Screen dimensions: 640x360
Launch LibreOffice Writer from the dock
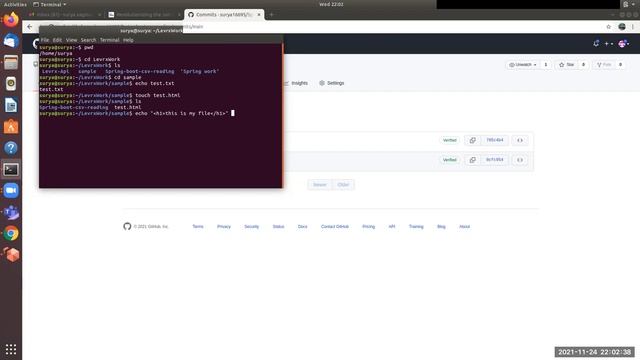tap(11, 105)
